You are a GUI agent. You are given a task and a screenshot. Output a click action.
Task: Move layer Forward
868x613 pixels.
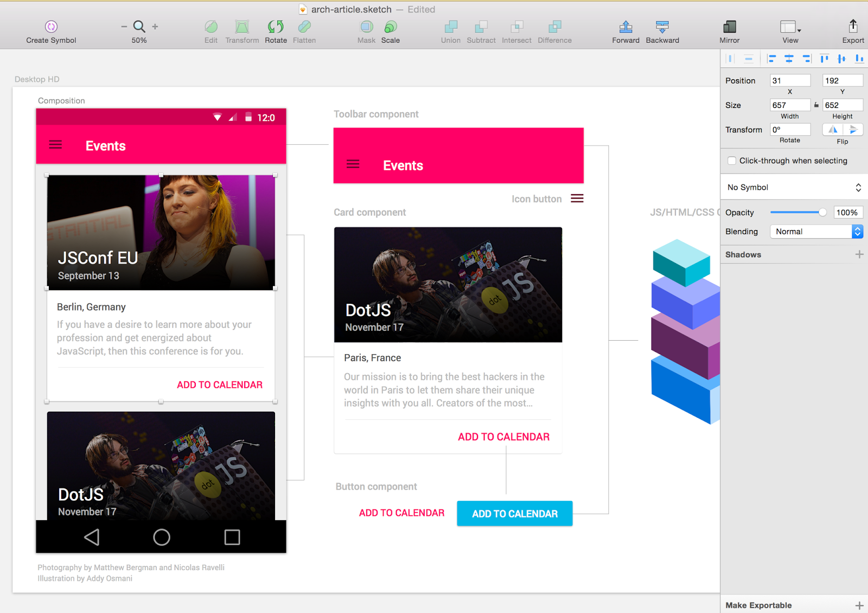pos(626,27)
